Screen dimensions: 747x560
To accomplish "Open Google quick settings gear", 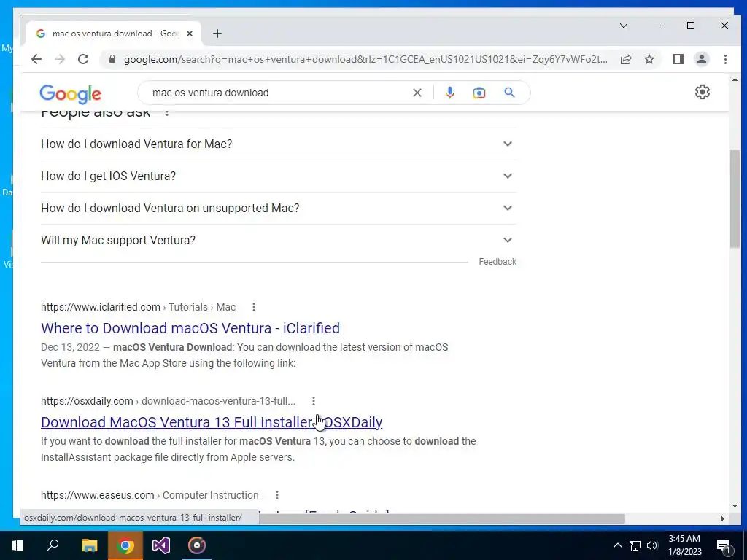I will (x=703, y=92).
